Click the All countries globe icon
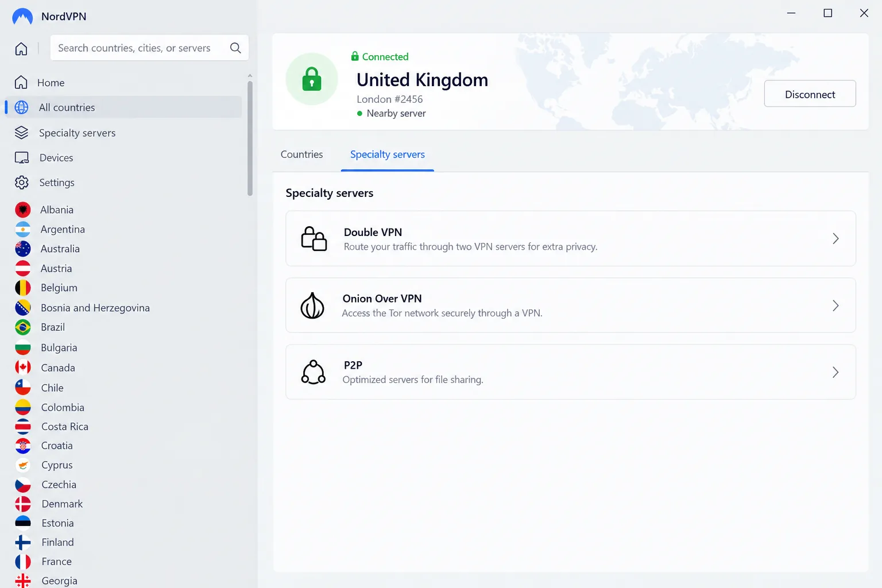Screen dimensions: 882x588 click(x=21, y=107)
